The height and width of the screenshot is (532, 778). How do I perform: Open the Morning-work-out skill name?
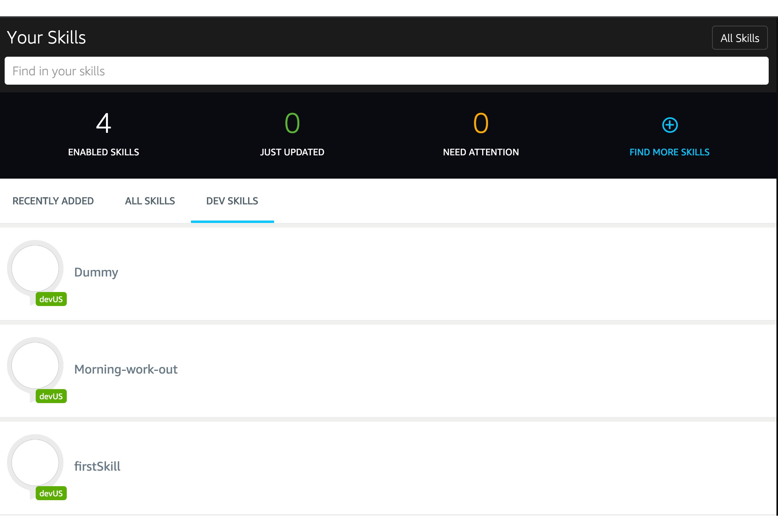click(126, 369)
